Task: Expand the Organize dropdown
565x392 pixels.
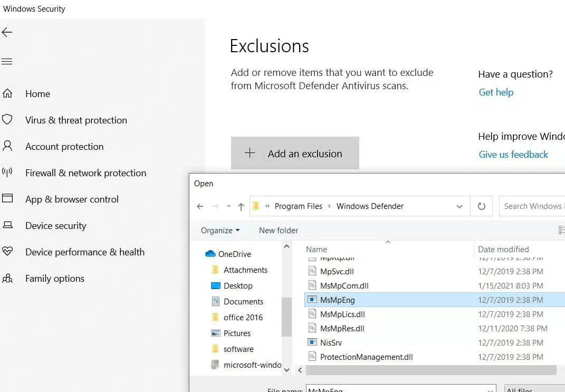Action: [x=219, y=230]
